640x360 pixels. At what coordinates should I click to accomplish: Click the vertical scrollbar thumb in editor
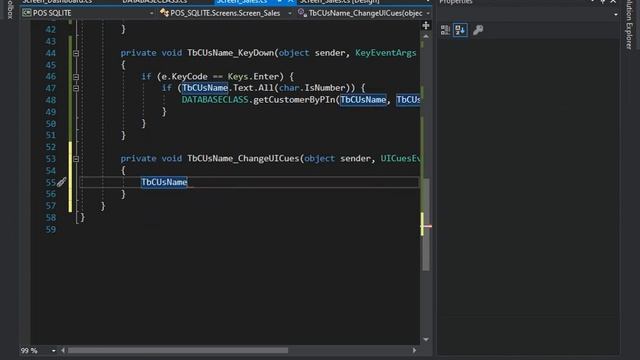point(426,224)
